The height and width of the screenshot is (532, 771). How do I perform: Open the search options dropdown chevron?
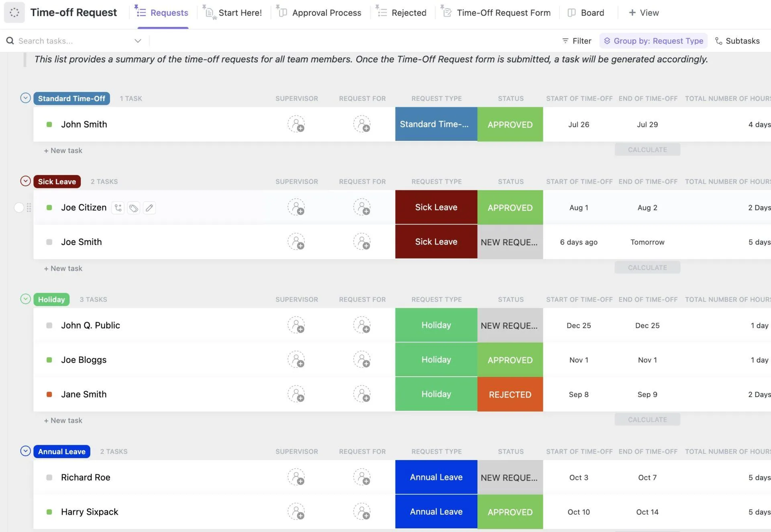(x=138, y=41)
